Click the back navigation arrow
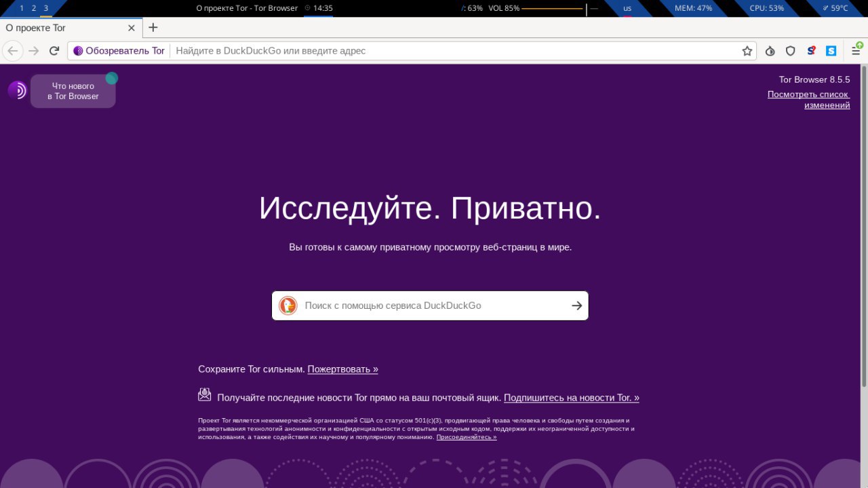The image size is (868, 488). tap(13, 51)
